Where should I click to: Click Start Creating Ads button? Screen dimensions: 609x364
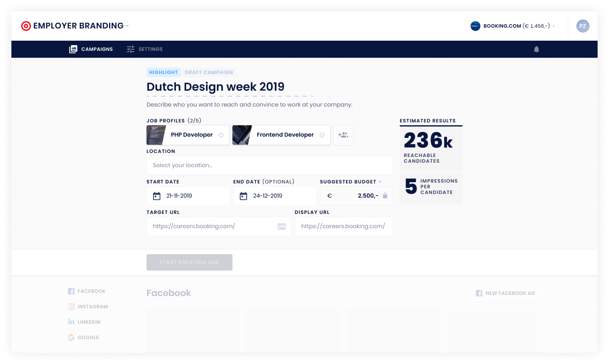pos(189,262)
